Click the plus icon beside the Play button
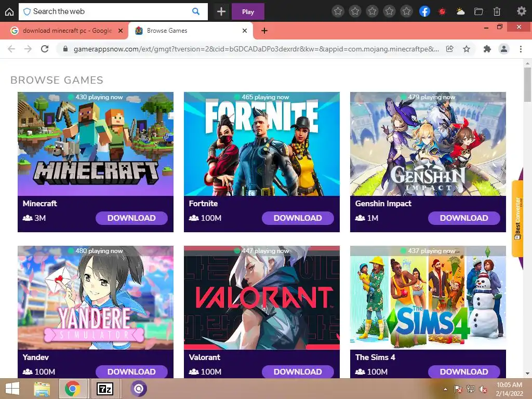Image resolution: width=532 pixels, height=399 pixels. coord(221,11)
